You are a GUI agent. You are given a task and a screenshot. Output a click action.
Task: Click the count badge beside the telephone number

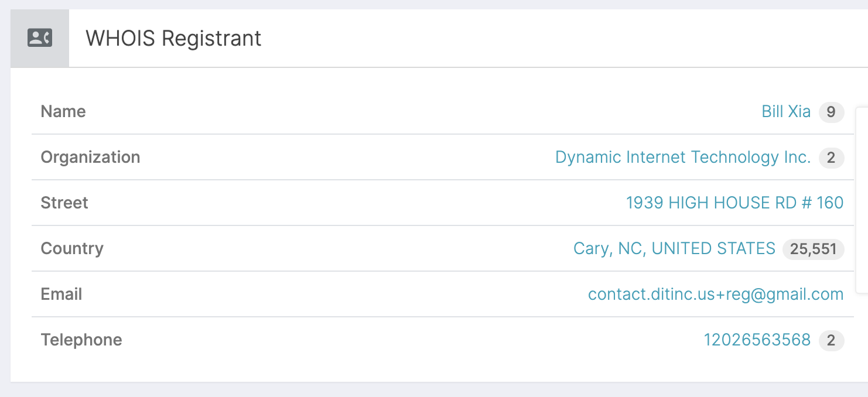point(831,340)
